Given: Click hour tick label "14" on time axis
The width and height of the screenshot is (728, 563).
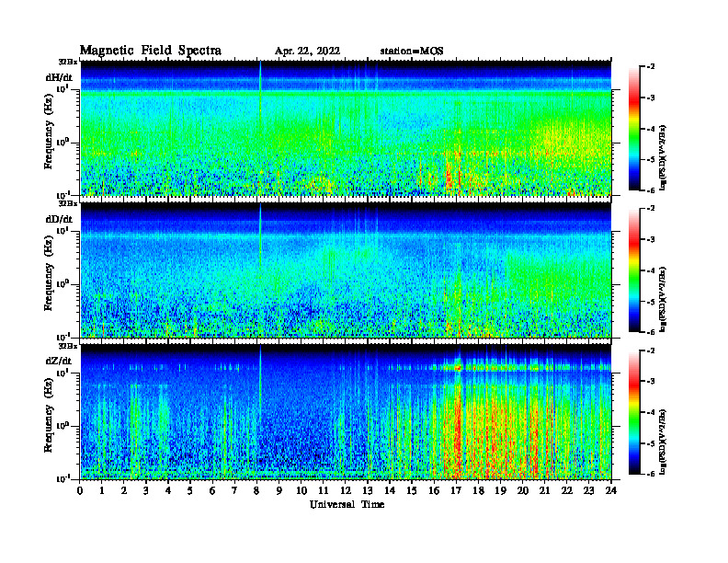Looking at the screenshot, I should point(390,490).
